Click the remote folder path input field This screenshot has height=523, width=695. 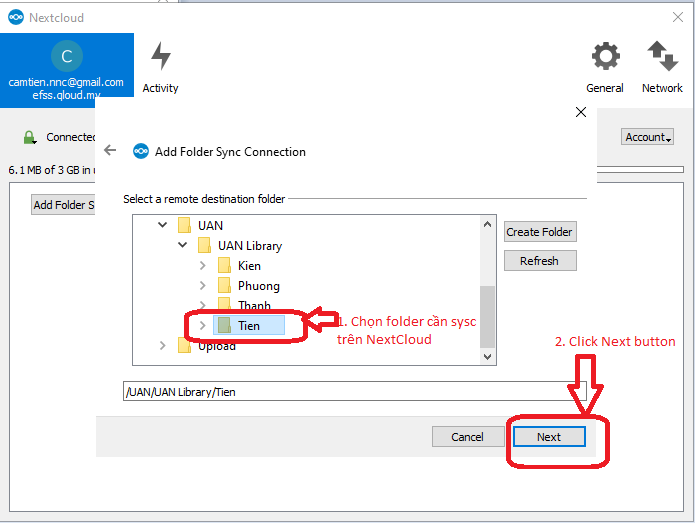(355, 391)
